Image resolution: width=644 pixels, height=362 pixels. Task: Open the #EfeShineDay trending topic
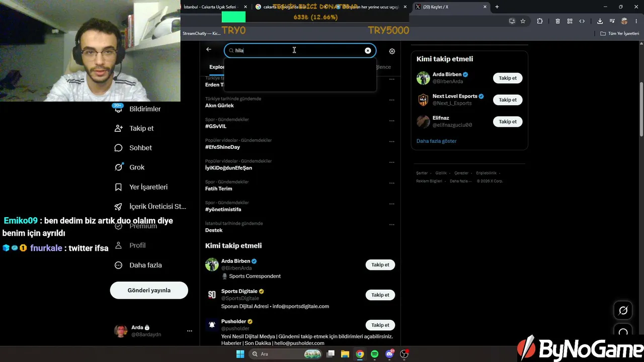click(x=222, y=147)
